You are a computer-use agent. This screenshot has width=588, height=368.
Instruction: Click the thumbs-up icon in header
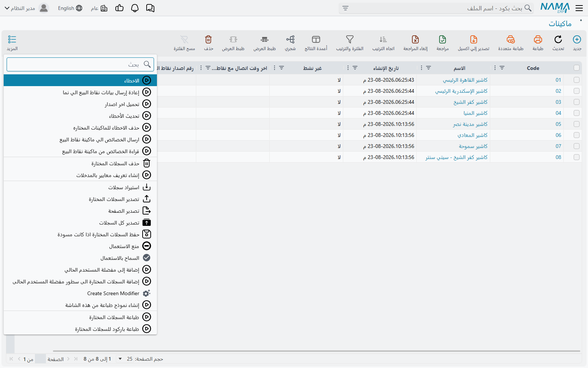pos(119,8)
